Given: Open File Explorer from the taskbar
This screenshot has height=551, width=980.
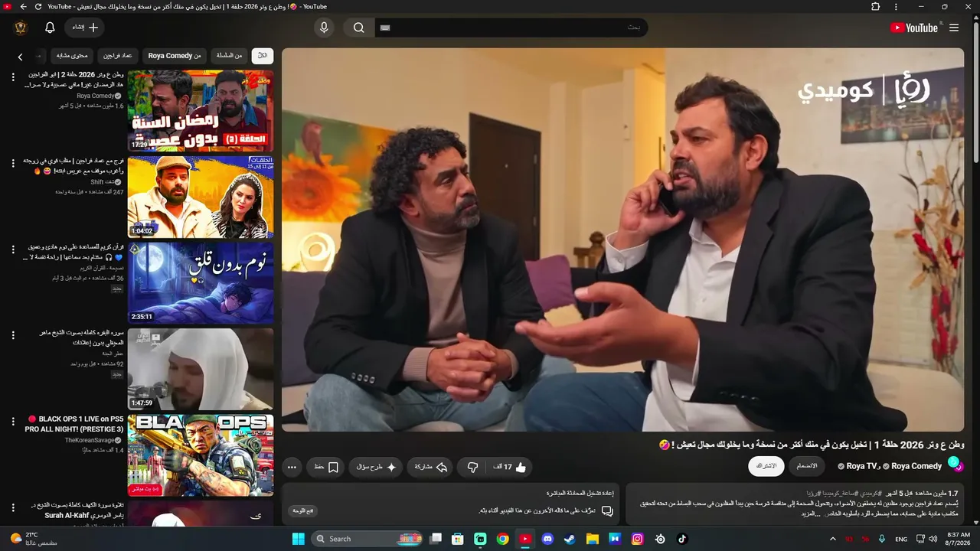Looking at the screenshot, I should coord(592,539).
